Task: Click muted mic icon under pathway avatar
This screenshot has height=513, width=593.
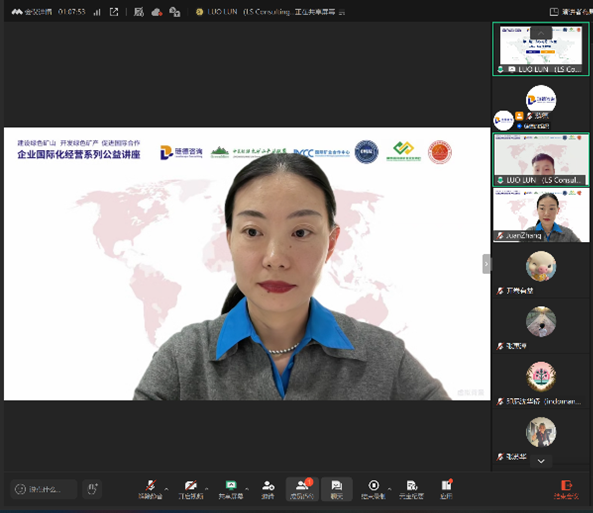Action: [x=500, y=346]
